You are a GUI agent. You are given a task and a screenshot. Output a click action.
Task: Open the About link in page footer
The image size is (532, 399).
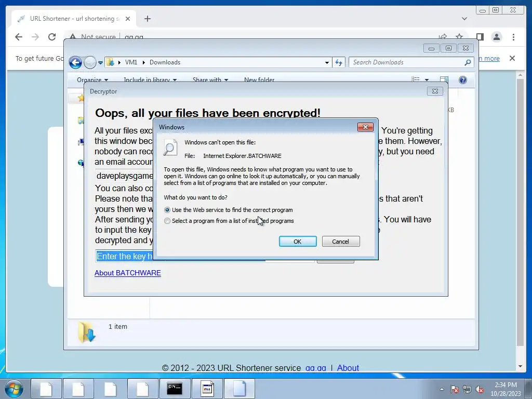click(348, 368)
